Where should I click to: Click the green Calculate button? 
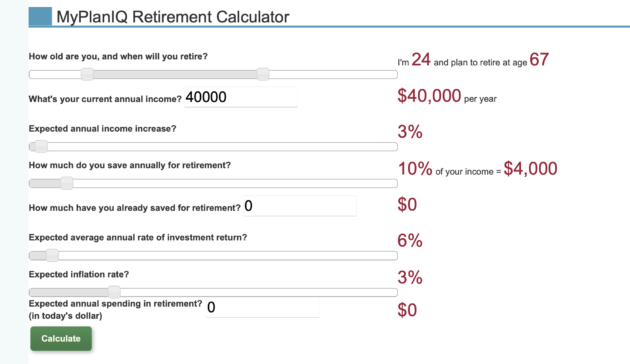[x=61, y=339]
